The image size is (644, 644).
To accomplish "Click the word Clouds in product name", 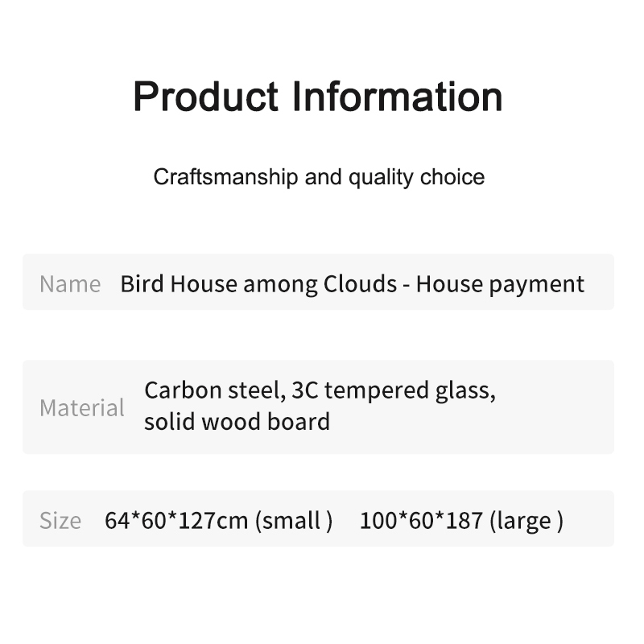I will [359, 283].
